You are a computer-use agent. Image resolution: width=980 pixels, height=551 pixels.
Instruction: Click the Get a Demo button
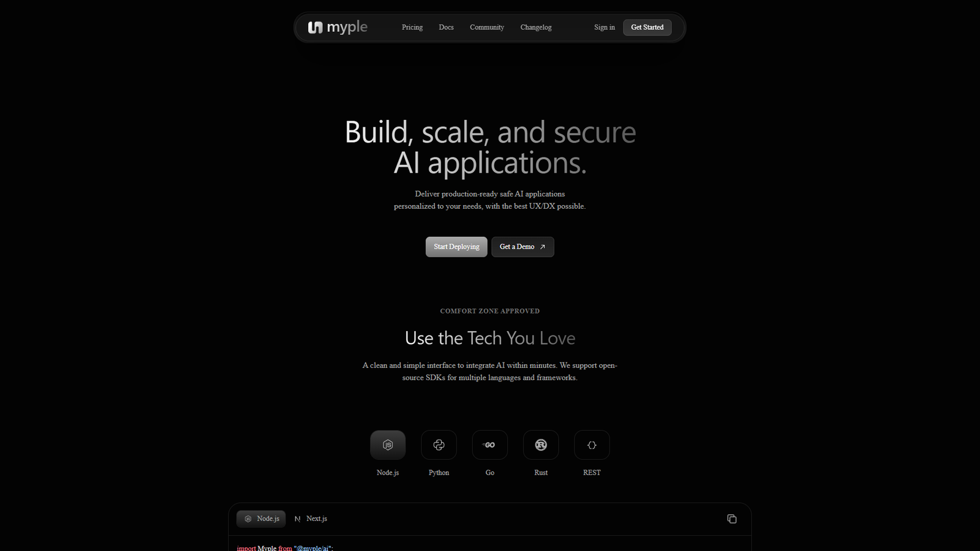522,247
